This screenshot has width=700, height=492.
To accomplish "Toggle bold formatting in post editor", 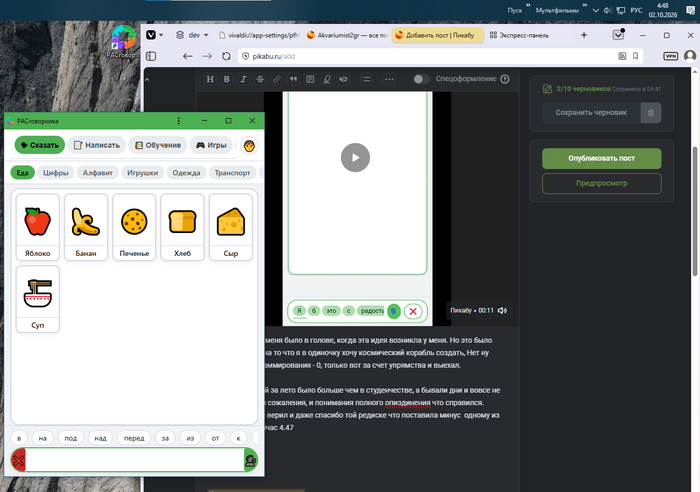I will [x=227, y=79].
